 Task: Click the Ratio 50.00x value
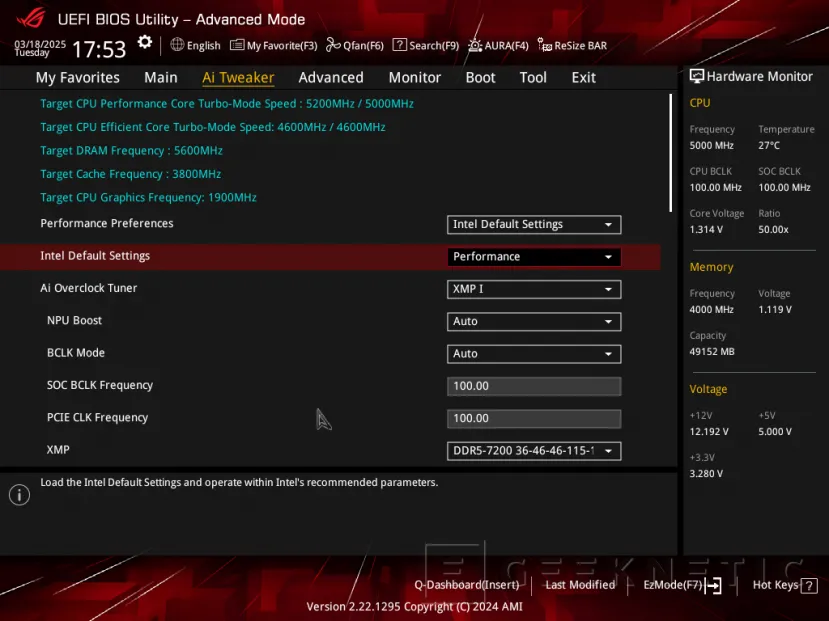[x=773, y=229]
